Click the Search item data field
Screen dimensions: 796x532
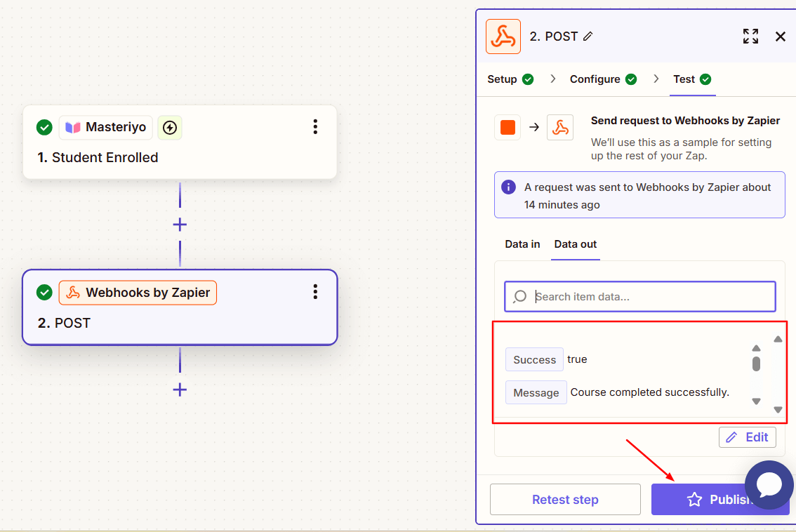(x=640, y=296)
